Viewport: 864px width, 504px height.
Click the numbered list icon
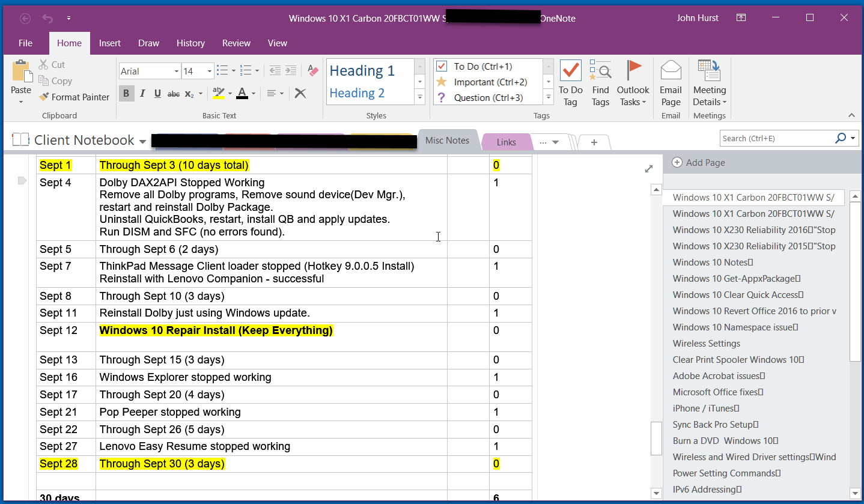point(245,71)
